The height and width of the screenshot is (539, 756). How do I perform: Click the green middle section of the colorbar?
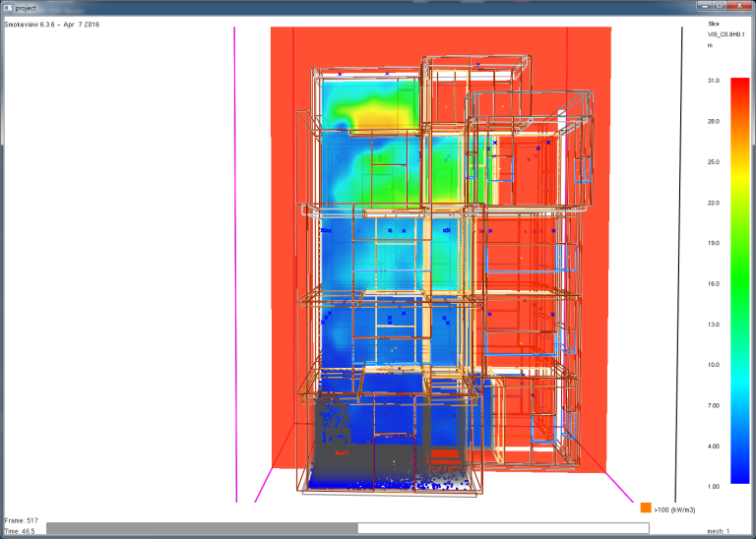[x=740, y=269]
